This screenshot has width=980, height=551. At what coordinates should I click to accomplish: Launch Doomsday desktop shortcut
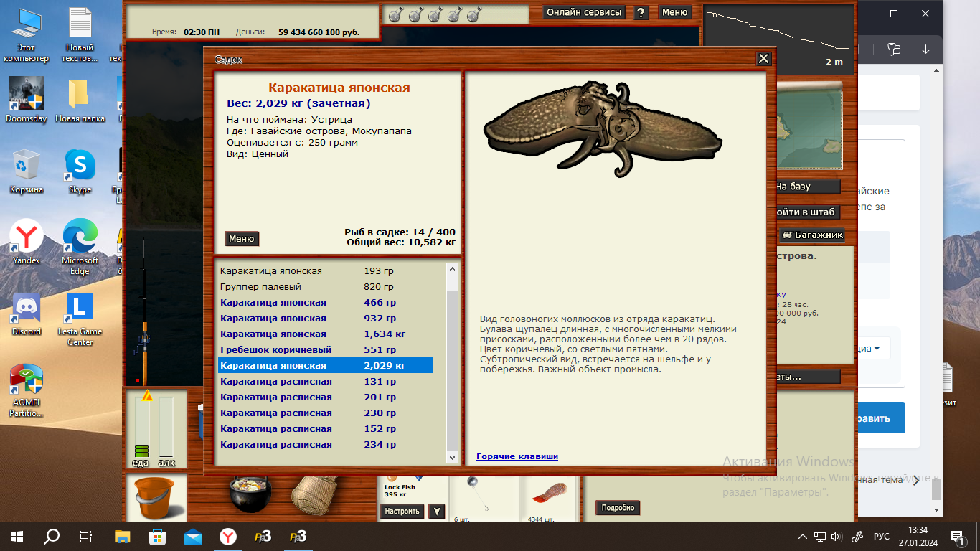26,100
